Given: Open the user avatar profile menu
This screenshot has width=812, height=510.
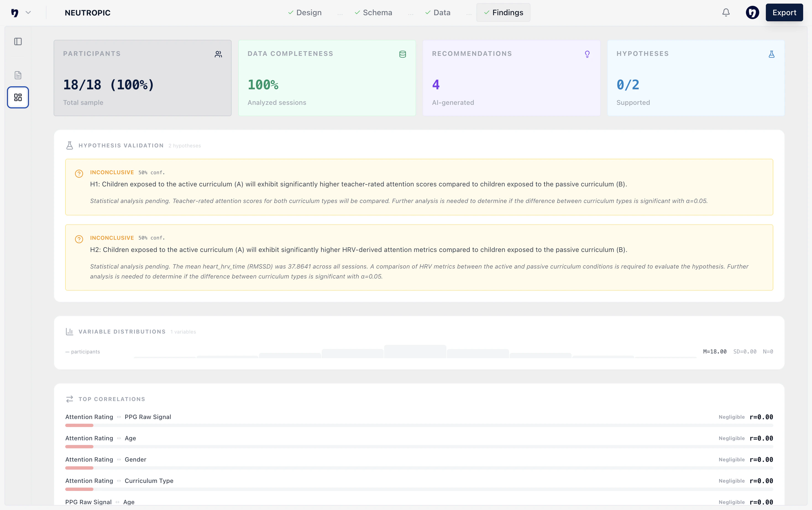Looking at the screenshot, I should [x=752, y=12].
